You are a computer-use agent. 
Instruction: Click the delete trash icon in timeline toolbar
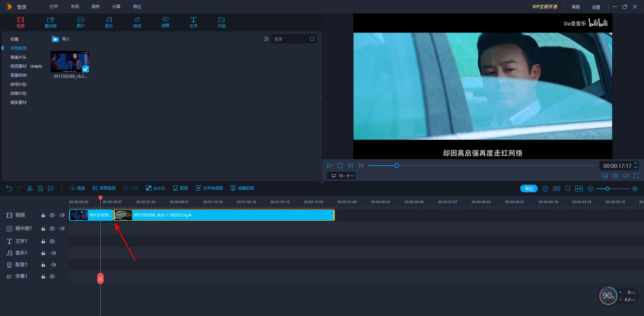40,188
